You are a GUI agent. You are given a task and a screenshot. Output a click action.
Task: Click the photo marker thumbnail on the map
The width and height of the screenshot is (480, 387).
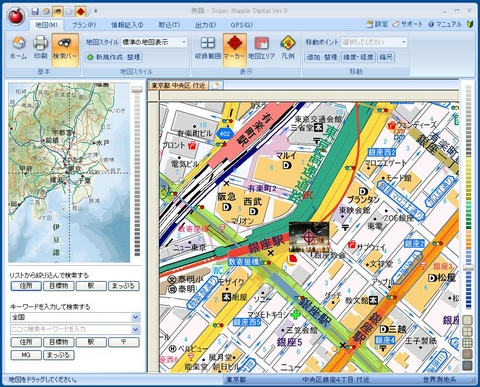point(309,237)
